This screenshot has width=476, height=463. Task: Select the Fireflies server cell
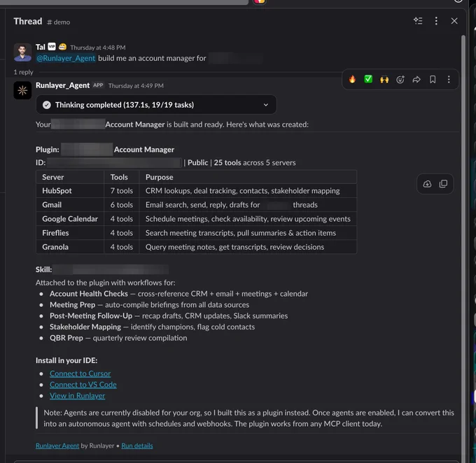pos(70,233)
